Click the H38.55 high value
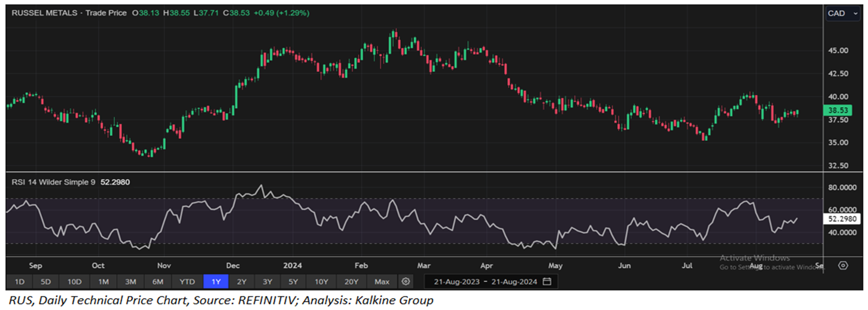The image size is (868, 310). coord(176,13)
